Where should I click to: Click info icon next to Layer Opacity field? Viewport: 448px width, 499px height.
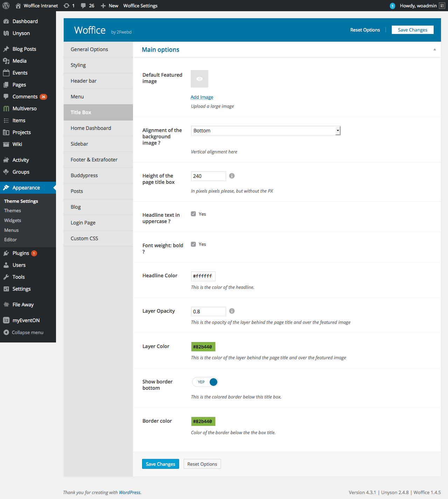(232, 311)
